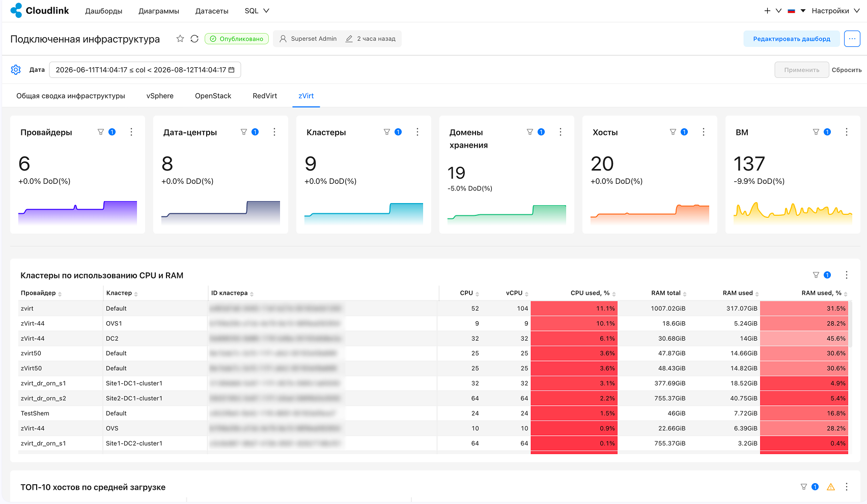867x504 pixels.
Task: Open the calendar icon in the date range field
Action: 232,70
